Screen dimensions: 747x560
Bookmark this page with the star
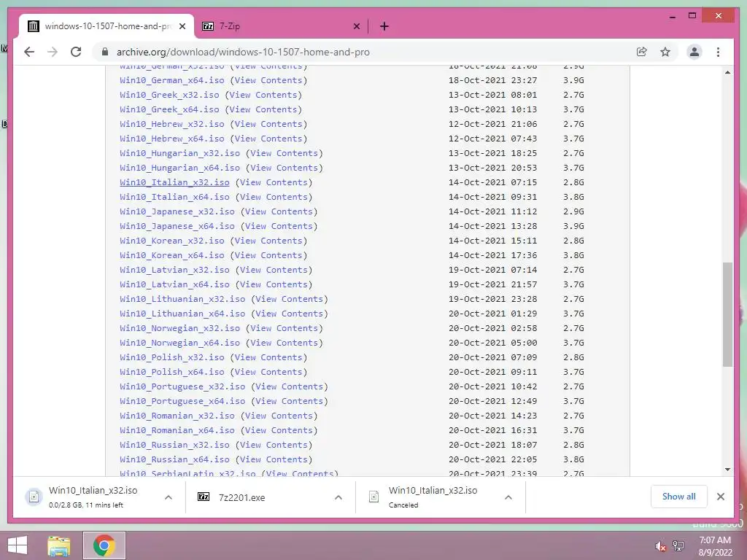pyautogui.click(x=665, y=52)
